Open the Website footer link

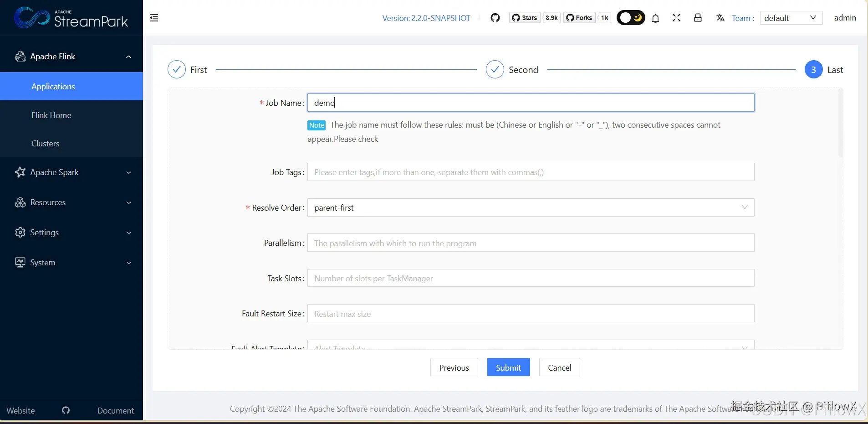click(20, 410)
